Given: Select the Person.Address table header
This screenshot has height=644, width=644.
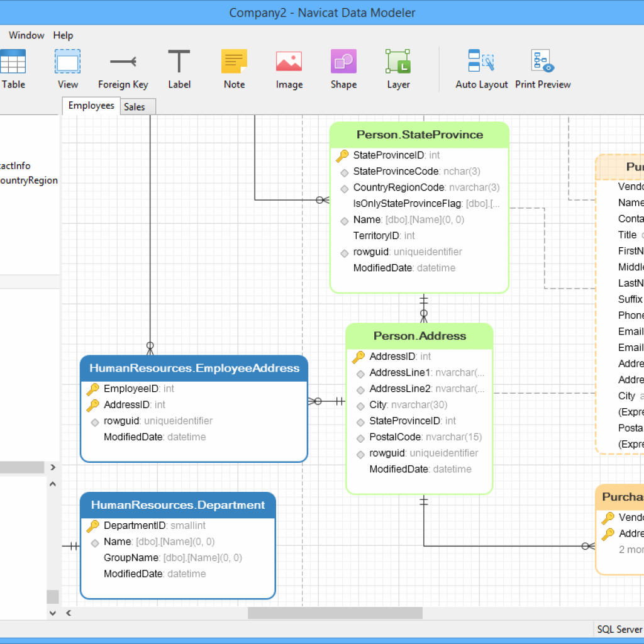Looking at the screenshot, I should 419,336.
